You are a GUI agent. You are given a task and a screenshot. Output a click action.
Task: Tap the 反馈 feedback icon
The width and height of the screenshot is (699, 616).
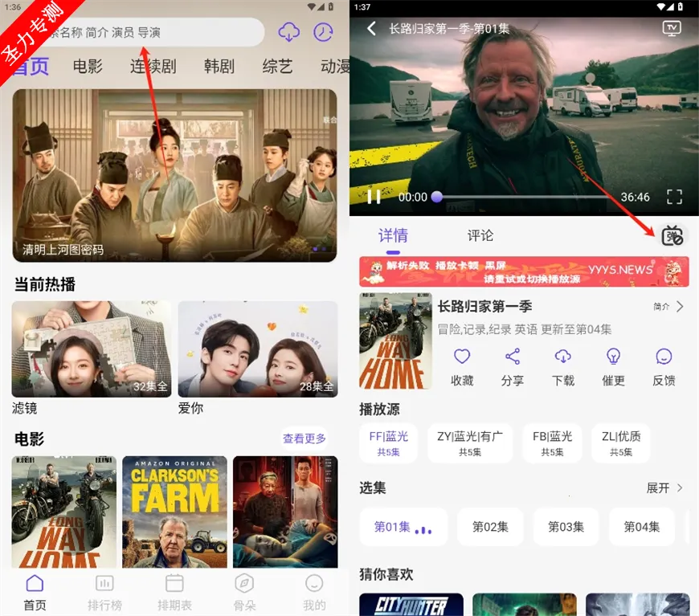[x=664, y=357]
